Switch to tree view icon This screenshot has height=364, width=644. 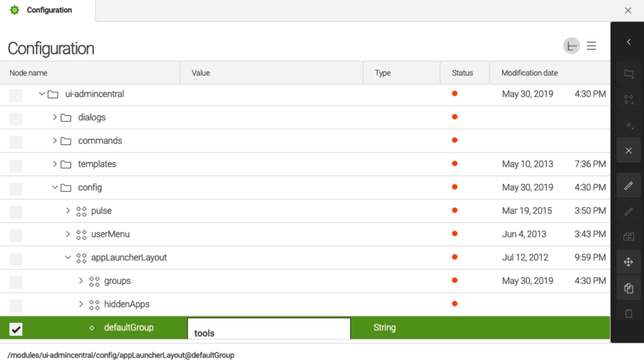[572, 46]
